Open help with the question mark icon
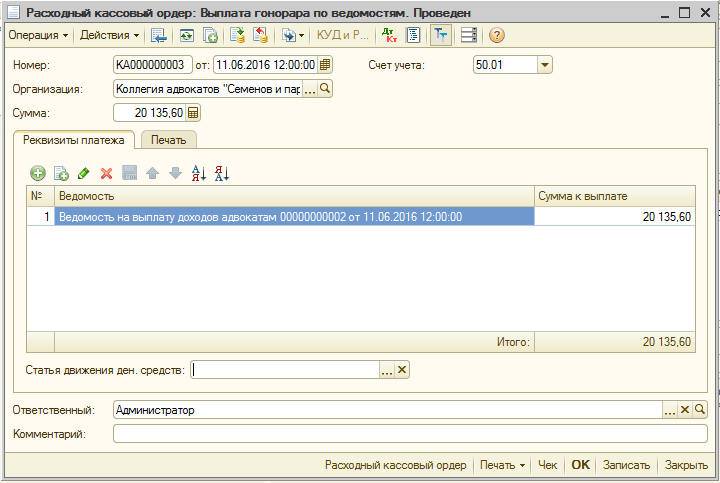Screen dimensions: 720x483 pos(496,35)
